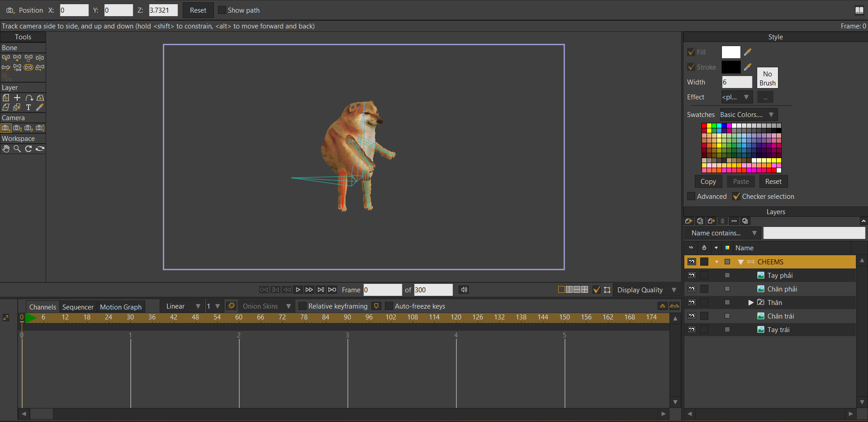Open the Sequencer tab
Screen dimensions: 868x422
coord(78,307)
